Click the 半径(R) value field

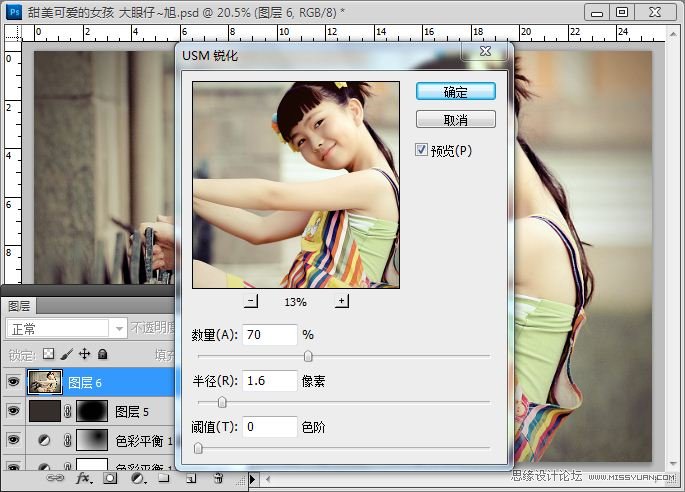pyautogui.click(x=270, y=381)
